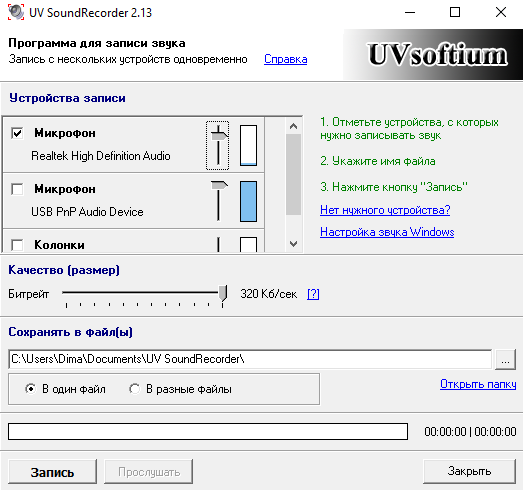Click the device list scroll up arrow
This screenshot has width=523, height=490.
click(294, 126)
